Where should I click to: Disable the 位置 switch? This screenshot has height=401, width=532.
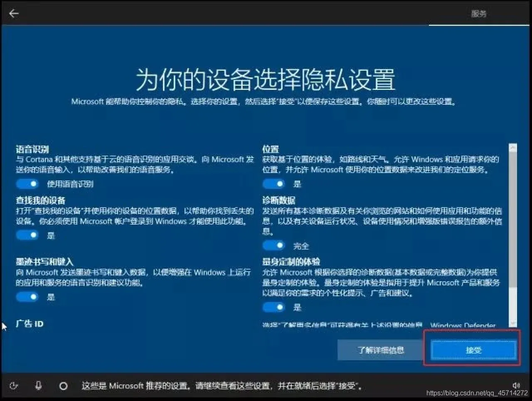(x=274, y=183)
